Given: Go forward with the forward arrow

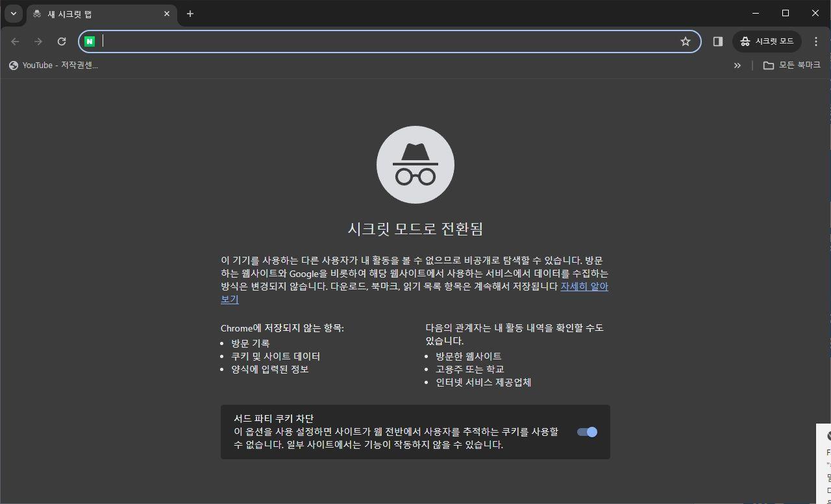Looking at the screenshot, I should pyautogui.click(x=38, y=42).
